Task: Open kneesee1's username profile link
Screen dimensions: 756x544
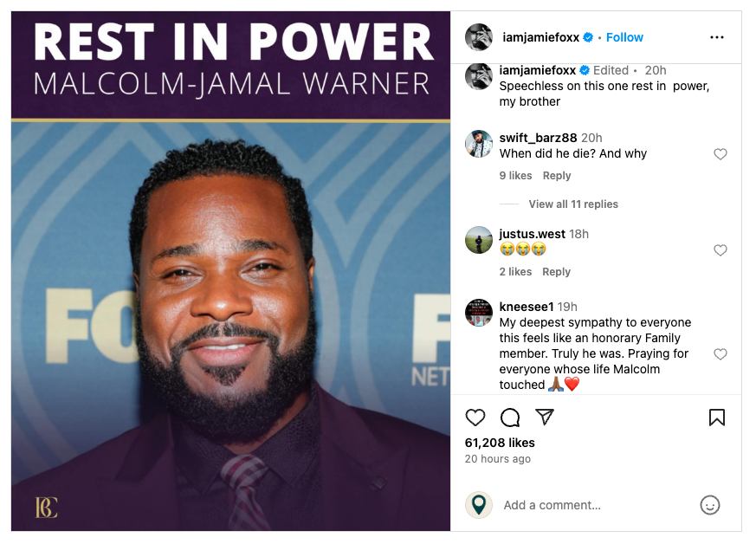Action: coord(526,307)
